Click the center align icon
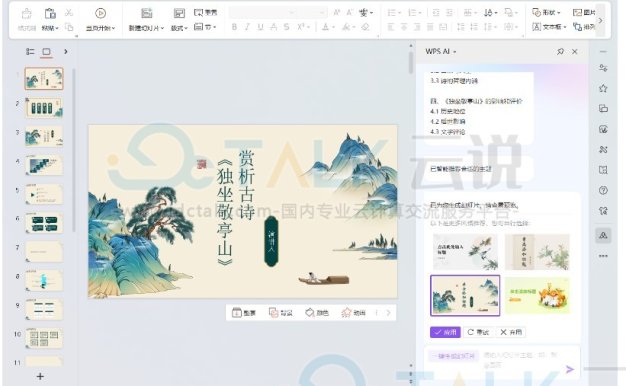 (404, 27)
